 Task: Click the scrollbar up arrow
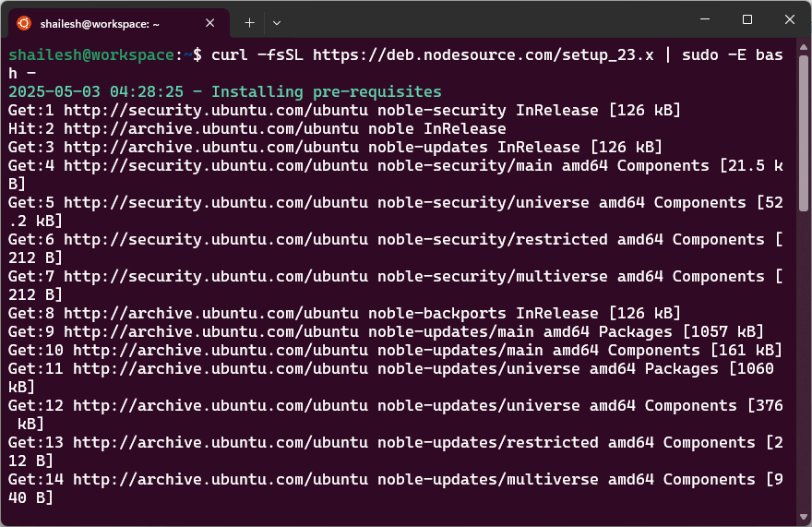pos(803,47)
